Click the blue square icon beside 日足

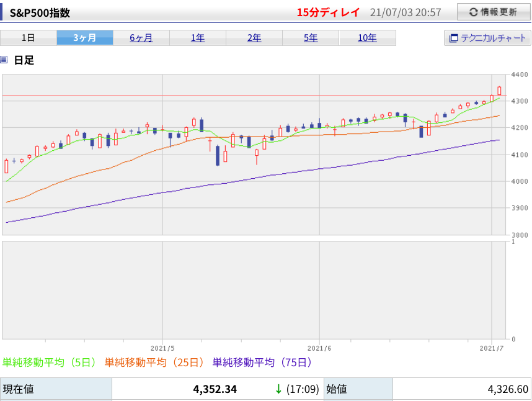click(x=4, y=60)
